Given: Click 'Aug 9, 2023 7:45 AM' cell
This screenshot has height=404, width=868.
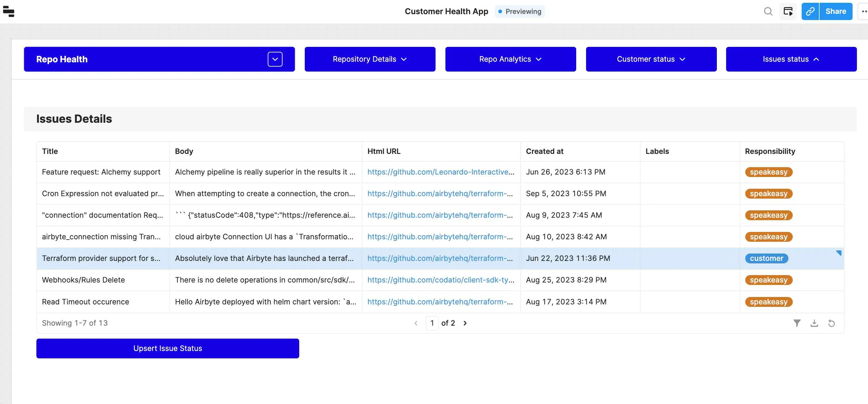Looking at the screenshot, I should 580,215.
